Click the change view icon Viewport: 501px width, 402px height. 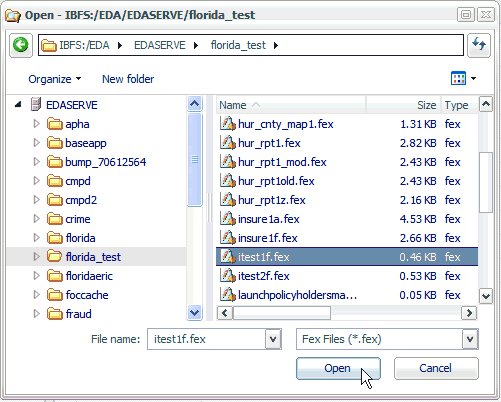458,79
